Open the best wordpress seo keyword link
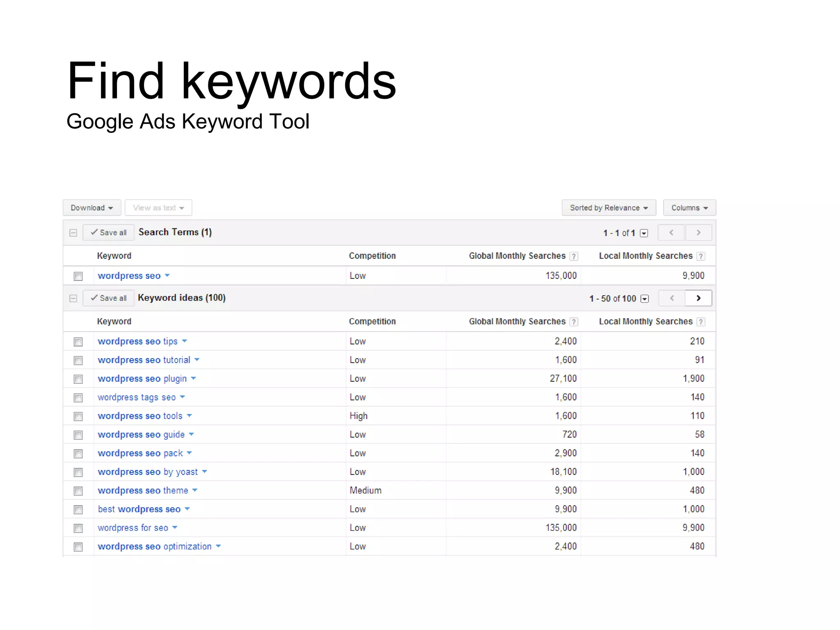Viewport: 840px width, 630px height. coord(139,509)
